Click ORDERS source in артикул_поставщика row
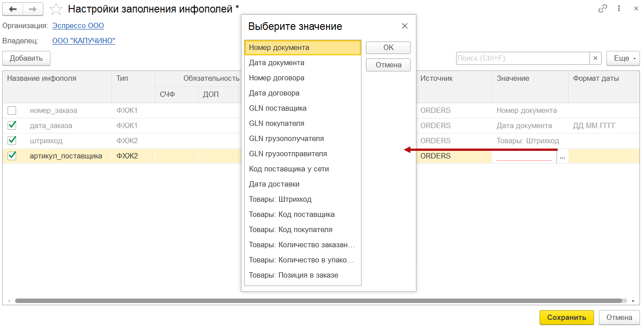Image resolution: width=644 pixels, height=328 pixels. [454, 156]
